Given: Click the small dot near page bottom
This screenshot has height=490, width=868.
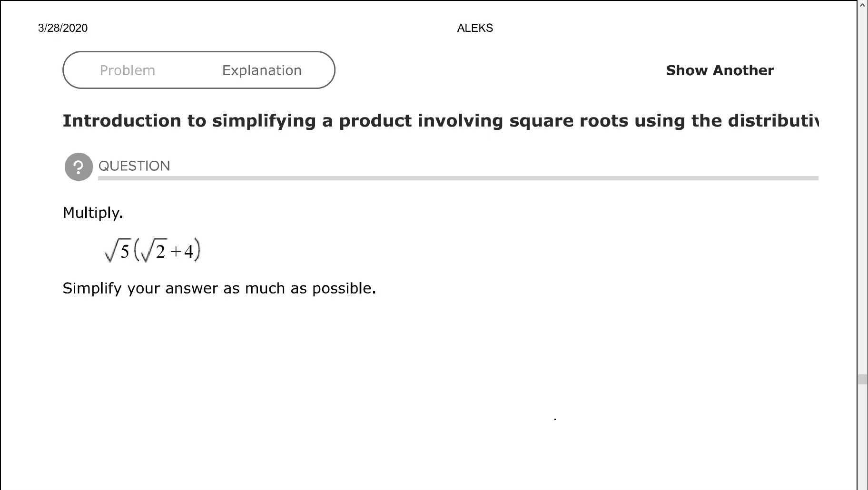Looking at the screenshot, I should pos(555,419).
